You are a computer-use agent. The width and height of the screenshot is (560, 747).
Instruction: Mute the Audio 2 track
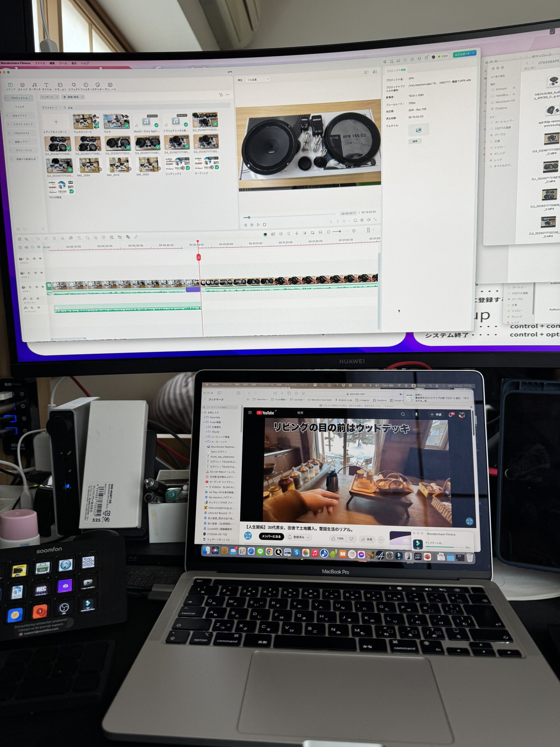38,308
